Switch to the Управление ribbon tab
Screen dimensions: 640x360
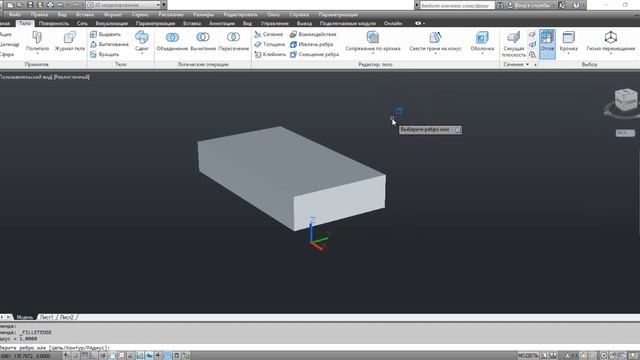pos(274,23)
